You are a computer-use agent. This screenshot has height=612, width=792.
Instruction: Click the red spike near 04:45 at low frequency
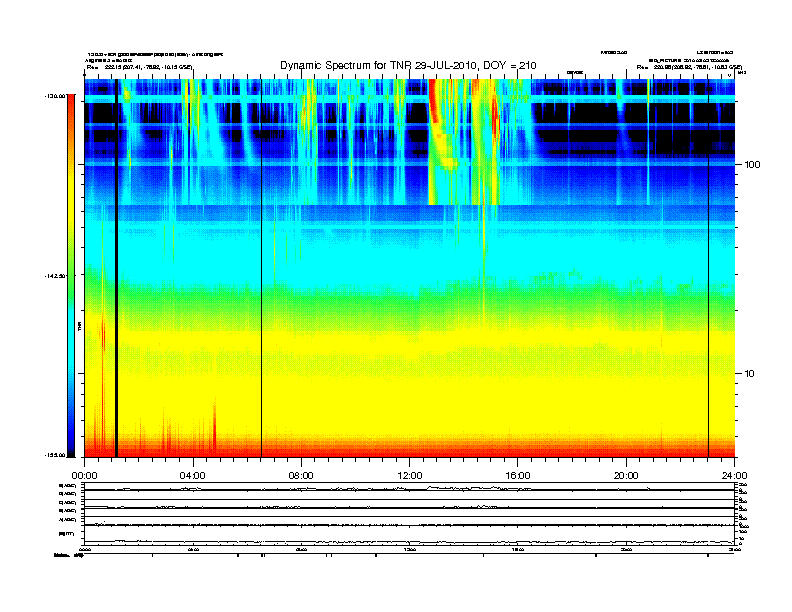coord(215,427)
